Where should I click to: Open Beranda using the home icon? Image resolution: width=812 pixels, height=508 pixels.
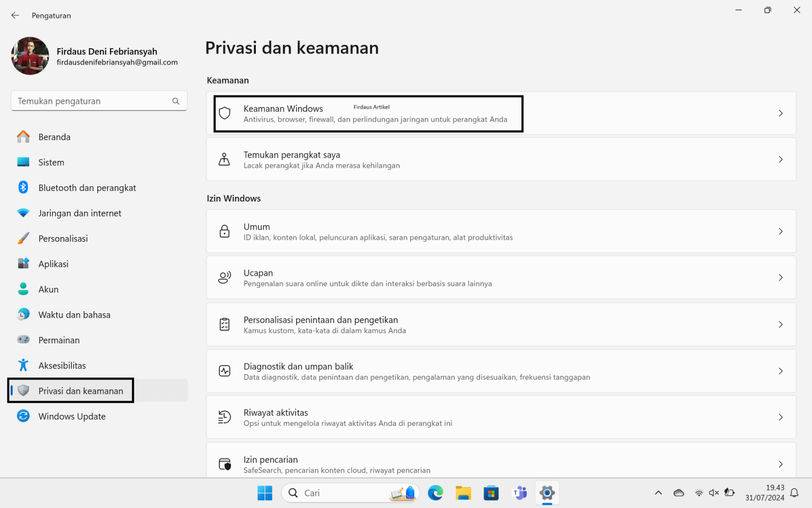click(23, 137)
